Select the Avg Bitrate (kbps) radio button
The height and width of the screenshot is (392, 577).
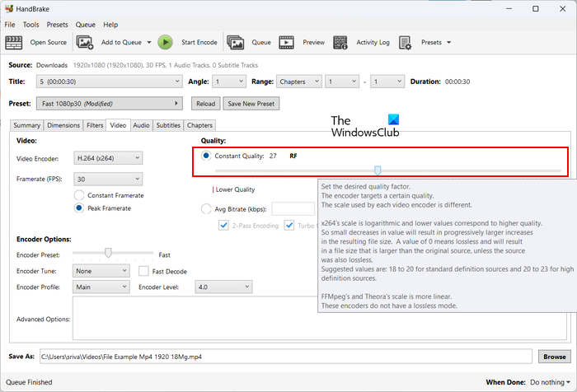pos(206,209)
